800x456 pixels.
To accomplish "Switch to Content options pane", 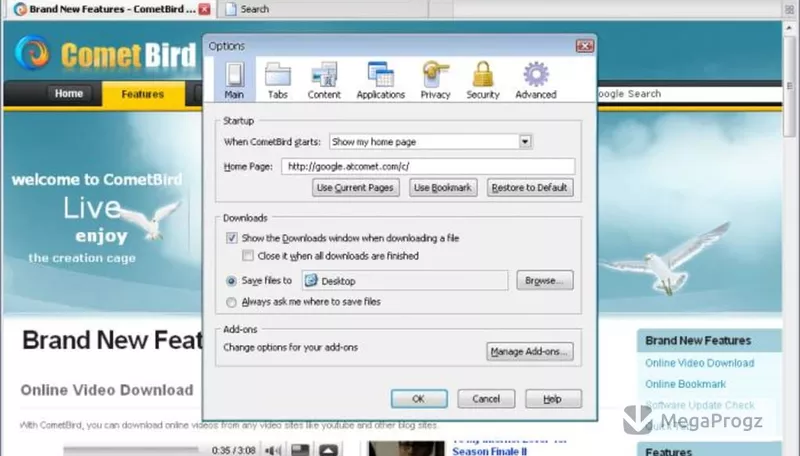I will pyautogui.click(x=324, y=80).
